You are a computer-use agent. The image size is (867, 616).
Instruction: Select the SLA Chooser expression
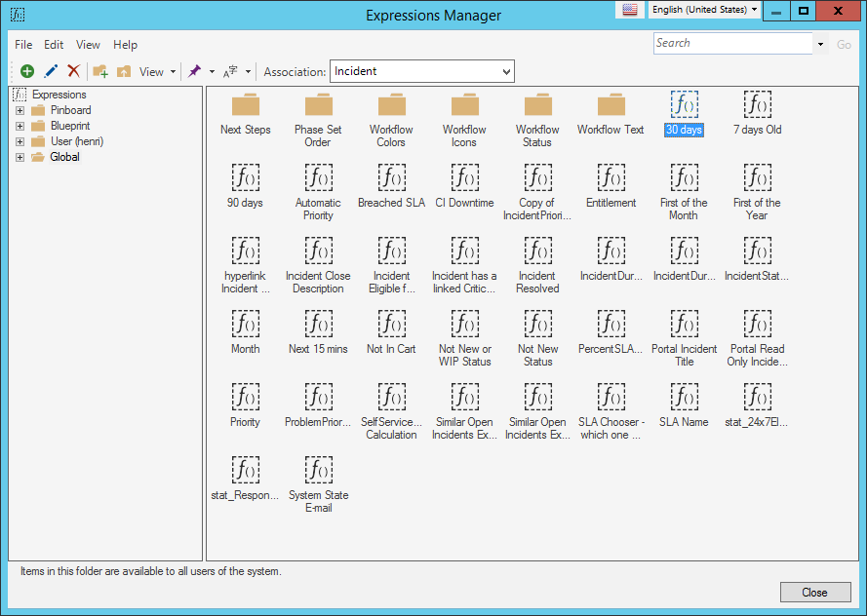[611, 412]
